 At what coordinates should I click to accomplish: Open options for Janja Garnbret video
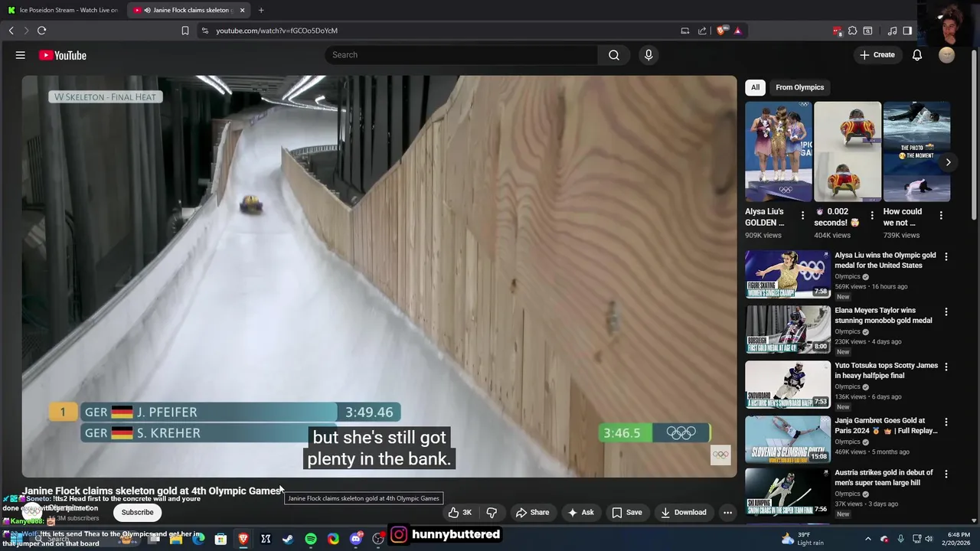[x=946, y=422]
